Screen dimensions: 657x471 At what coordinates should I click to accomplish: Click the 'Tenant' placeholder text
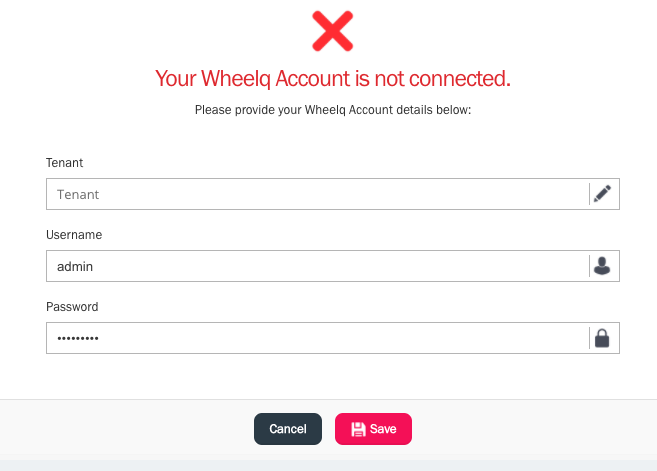point(77,194)
